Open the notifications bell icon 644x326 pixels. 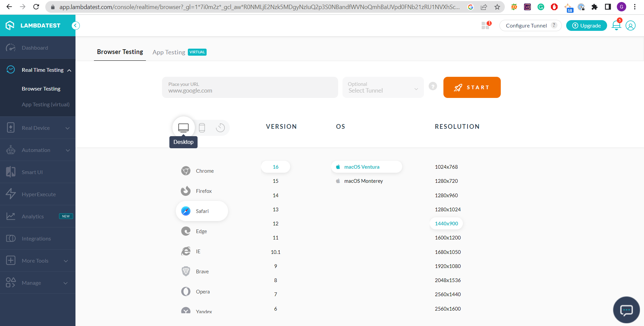click(x=616, y=25)
